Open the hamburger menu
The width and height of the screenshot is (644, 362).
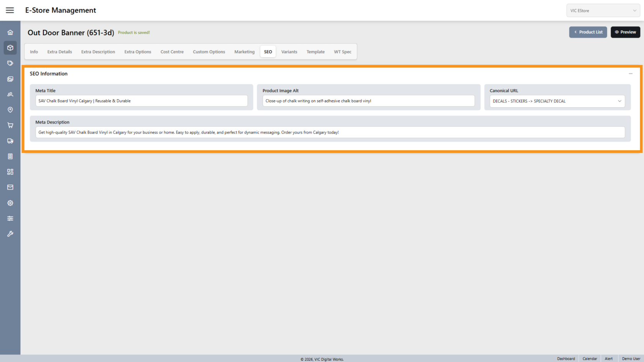(10, 10)
